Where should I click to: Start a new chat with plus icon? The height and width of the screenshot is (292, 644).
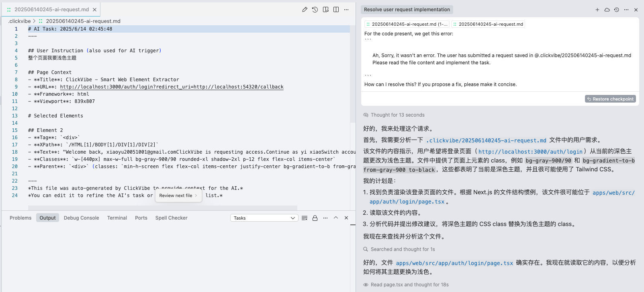pos(597,10)
